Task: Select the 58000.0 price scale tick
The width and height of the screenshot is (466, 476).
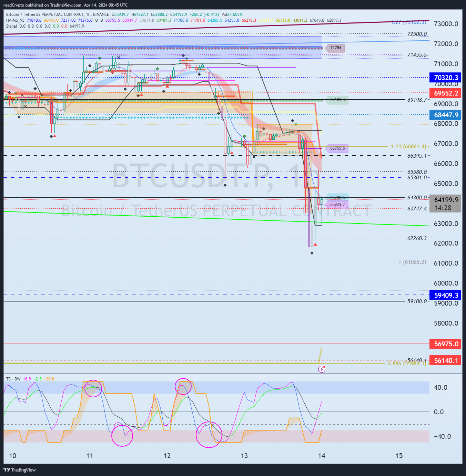Action: pyautogui.click(x=446, y=323)
